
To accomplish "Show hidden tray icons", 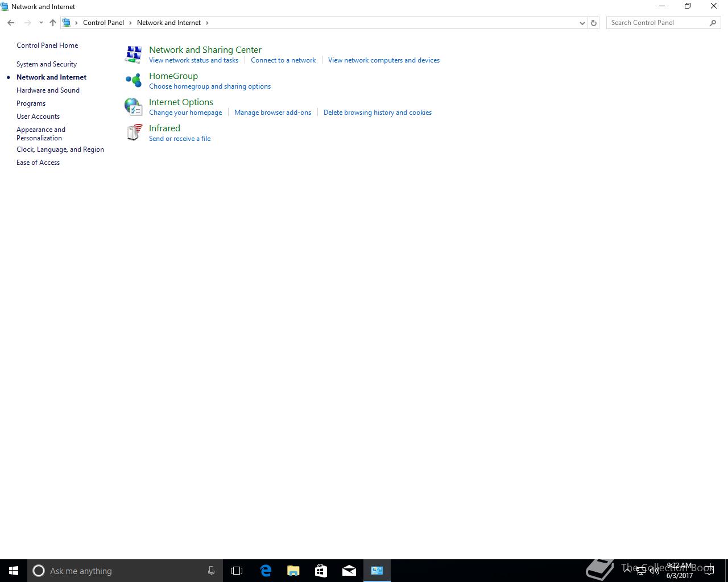I will (627, 571).
